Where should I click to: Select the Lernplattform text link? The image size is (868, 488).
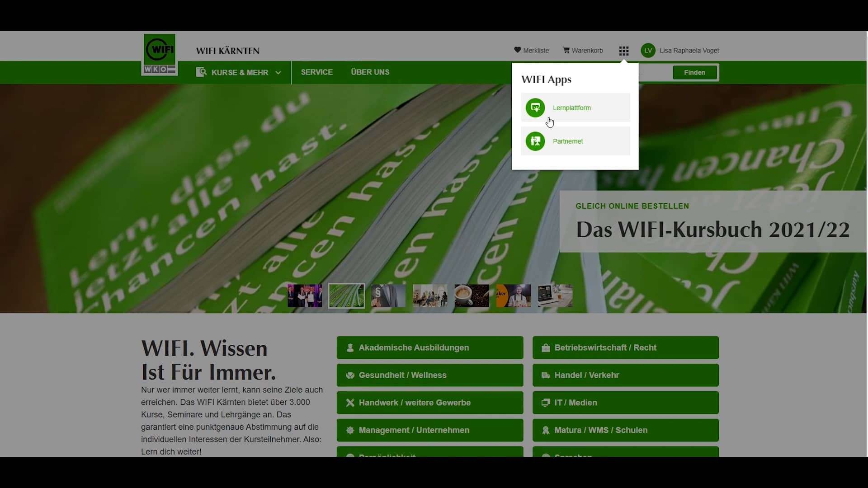click(571, 108)
